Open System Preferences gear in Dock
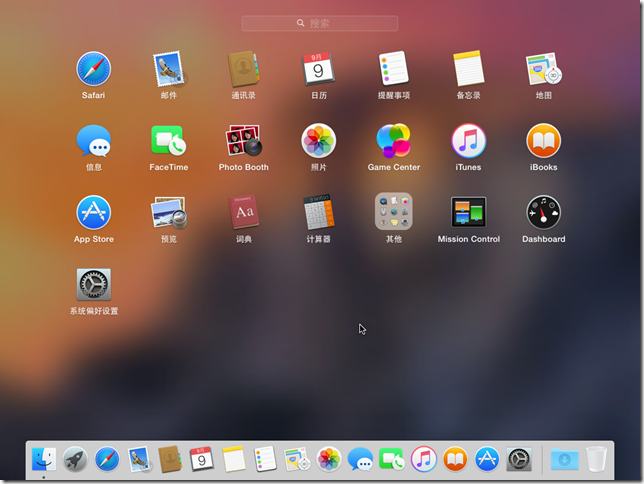Viewport: 644px width, 484px height. (519, 459)
